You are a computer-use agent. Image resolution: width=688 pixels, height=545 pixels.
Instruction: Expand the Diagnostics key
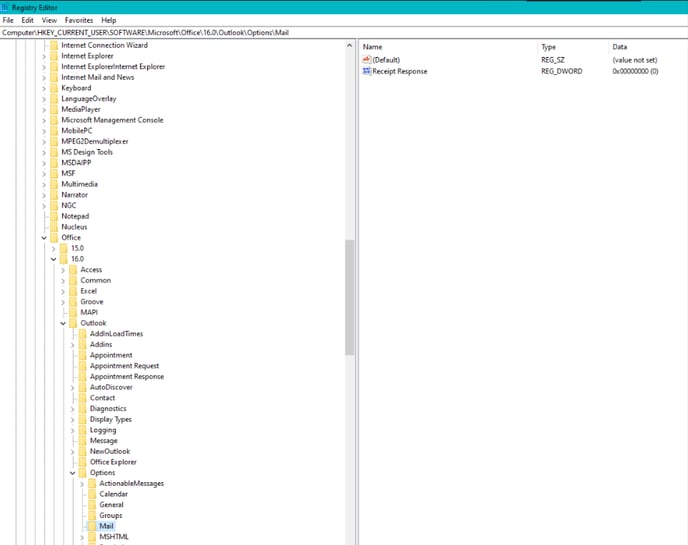tap(72, 409)
